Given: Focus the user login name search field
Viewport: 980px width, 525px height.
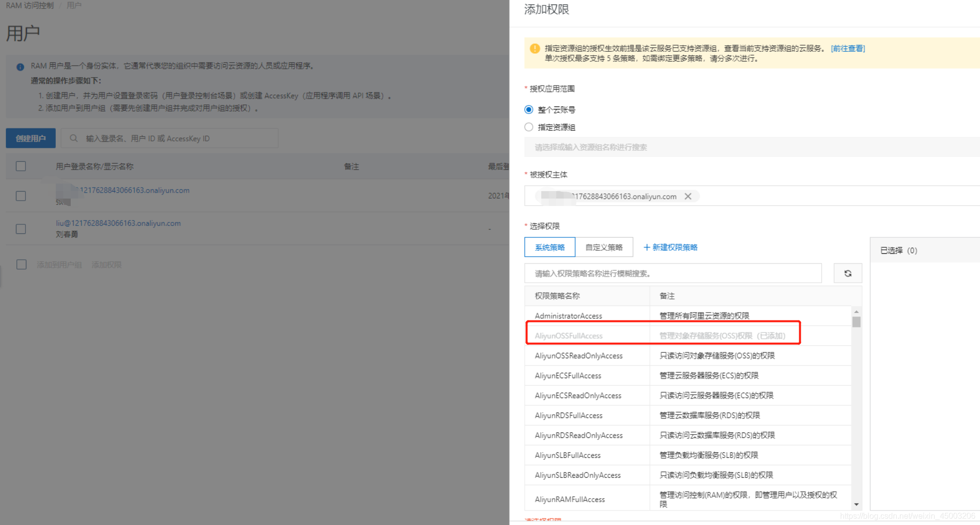Looking at the screenshot, I should point(169,138).
